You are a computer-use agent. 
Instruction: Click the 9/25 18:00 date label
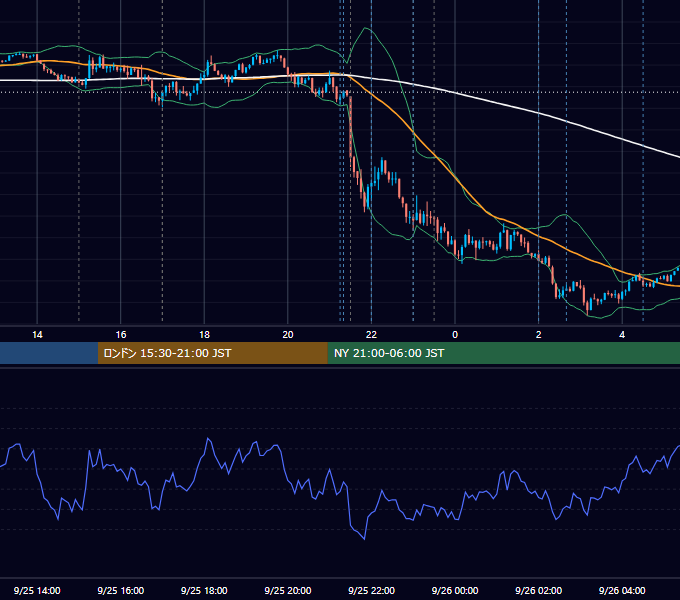tap(204, 590)
